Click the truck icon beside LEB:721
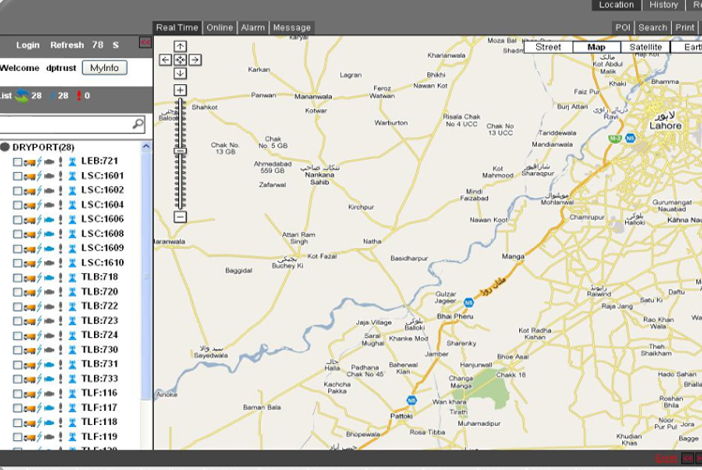 pos(30,161)
